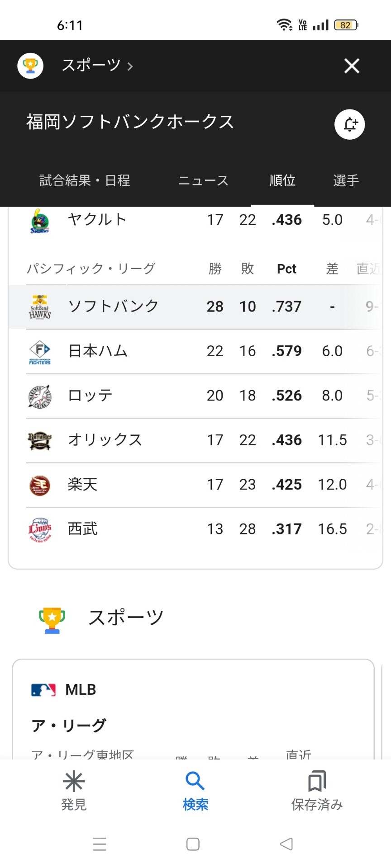Tap the Orix Buffaloes logo
The image size is (391, 868).
(40, 440)
